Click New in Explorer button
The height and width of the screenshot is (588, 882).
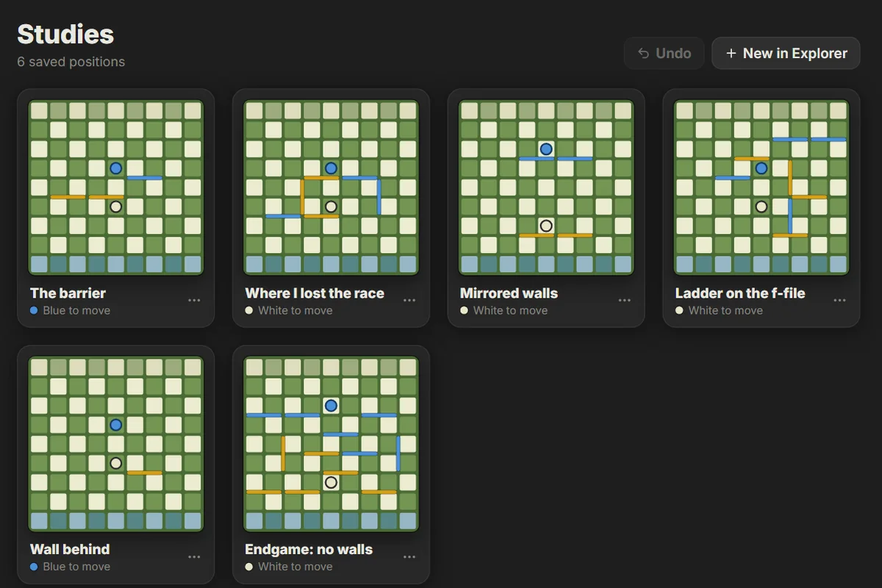point(786,53)
